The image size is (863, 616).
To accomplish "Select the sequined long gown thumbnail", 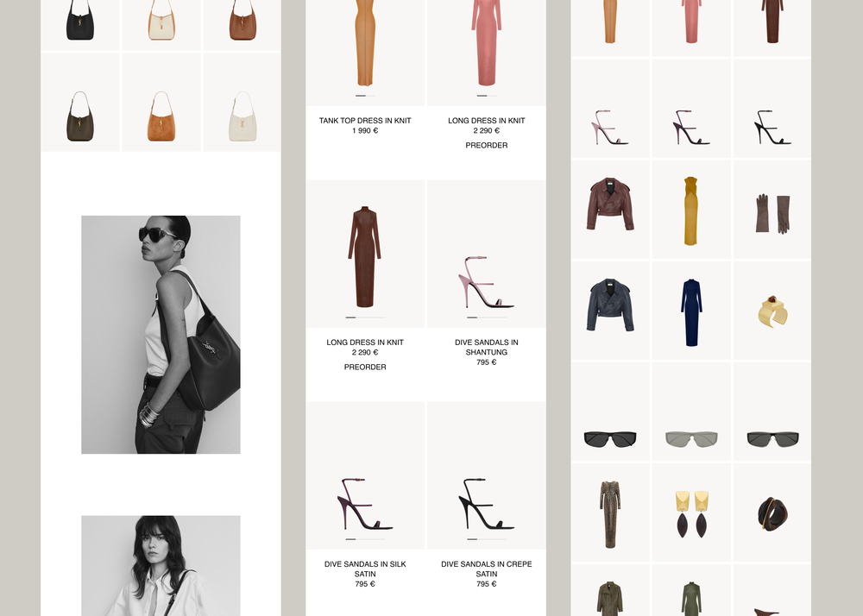I will tap(610, 512).
